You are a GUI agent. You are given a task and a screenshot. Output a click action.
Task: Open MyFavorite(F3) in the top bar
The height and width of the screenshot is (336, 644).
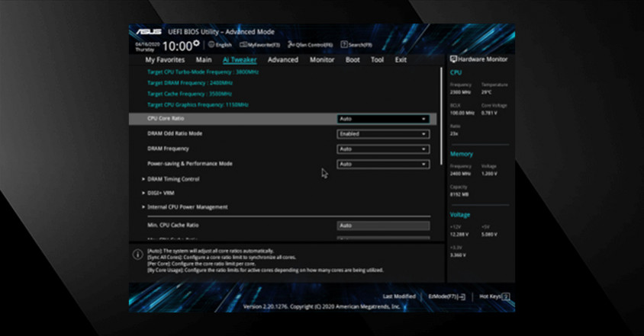pyautogui.click(x=259, y=45)
